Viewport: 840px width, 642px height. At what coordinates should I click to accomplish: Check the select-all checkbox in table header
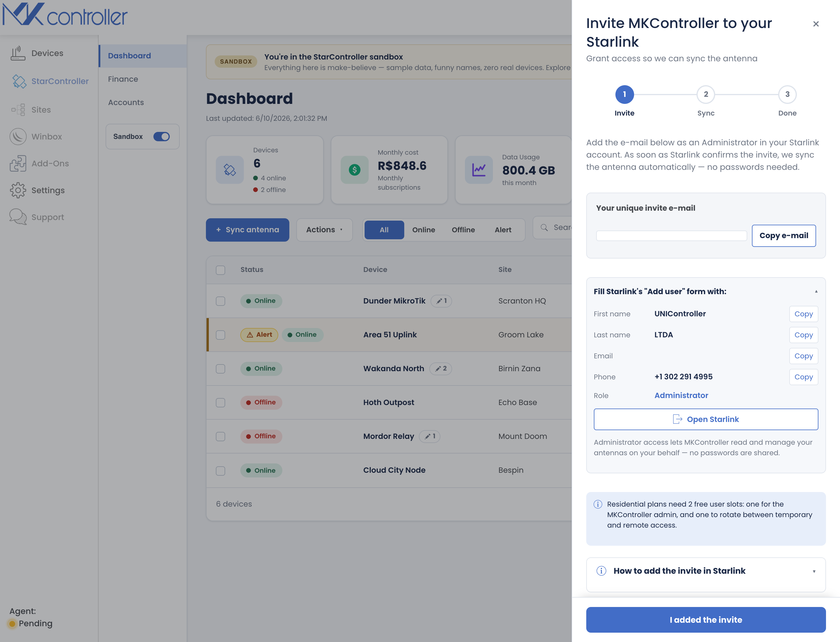tap(220, 270)
